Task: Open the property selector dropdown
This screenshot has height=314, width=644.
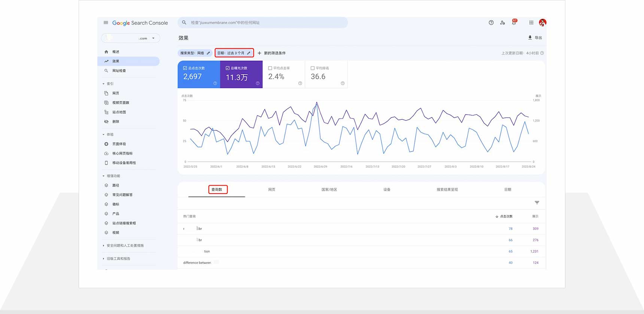Action: click(x=131, y=38)
